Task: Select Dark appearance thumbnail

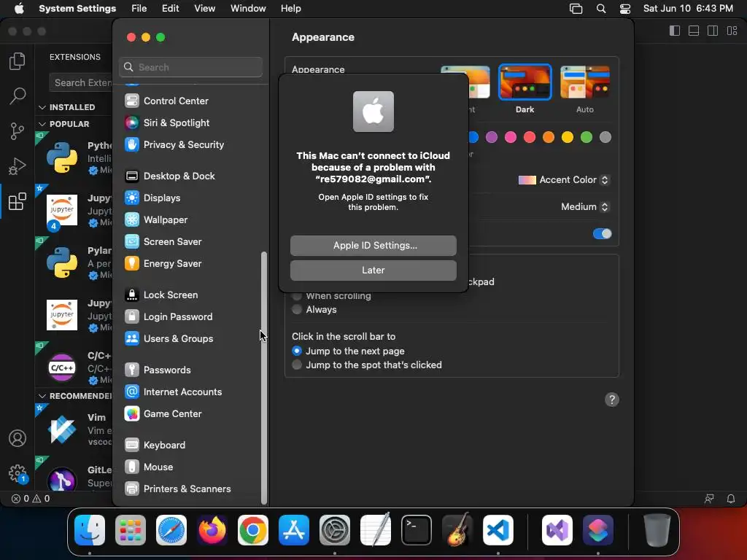Action: pyautogui.click(x=525, y=82)
